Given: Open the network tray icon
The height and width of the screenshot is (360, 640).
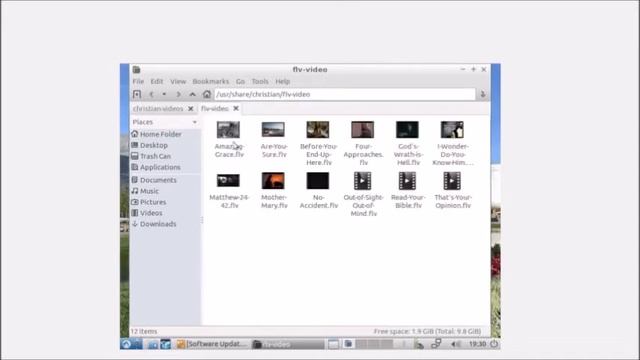Looking at the screenshot, I should point(436,344).
